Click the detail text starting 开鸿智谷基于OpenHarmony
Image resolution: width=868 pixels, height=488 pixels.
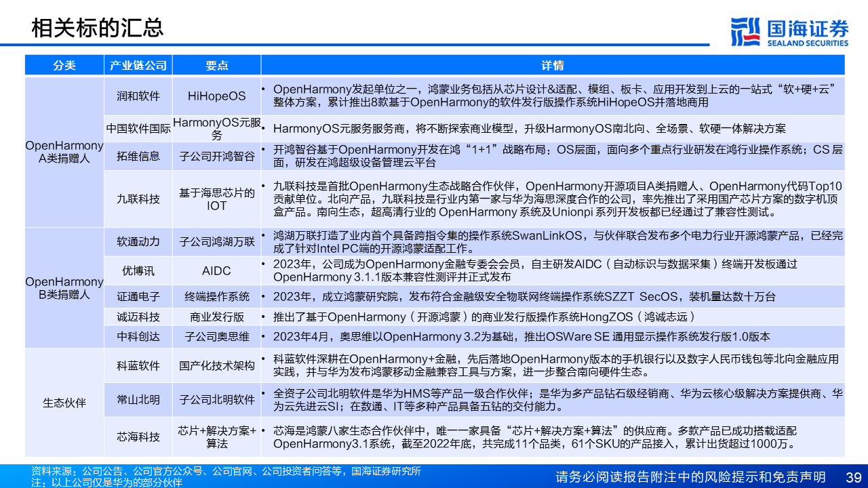tap(558, 156)
